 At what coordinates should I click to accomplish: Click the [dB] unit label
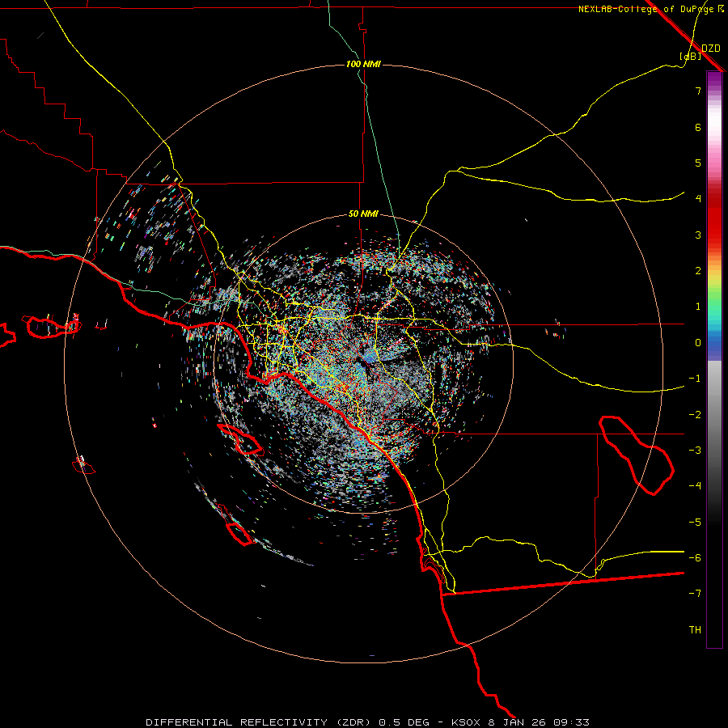pos(690,56)
